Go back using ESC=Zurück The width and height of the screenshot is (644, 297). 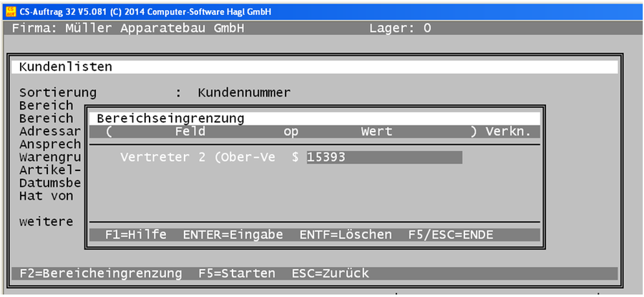tap(330, 273)
